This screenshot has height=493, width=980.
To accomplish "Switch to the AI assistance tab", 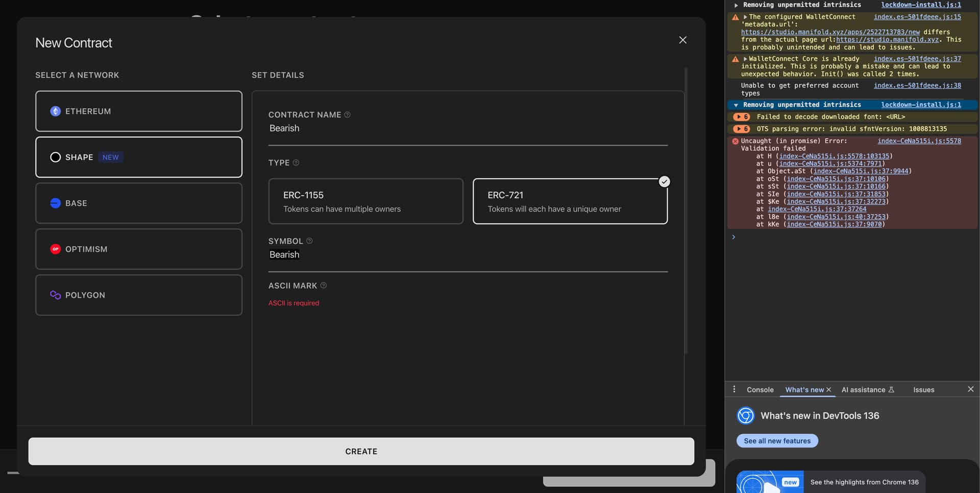I will click(x=868, y=390).
